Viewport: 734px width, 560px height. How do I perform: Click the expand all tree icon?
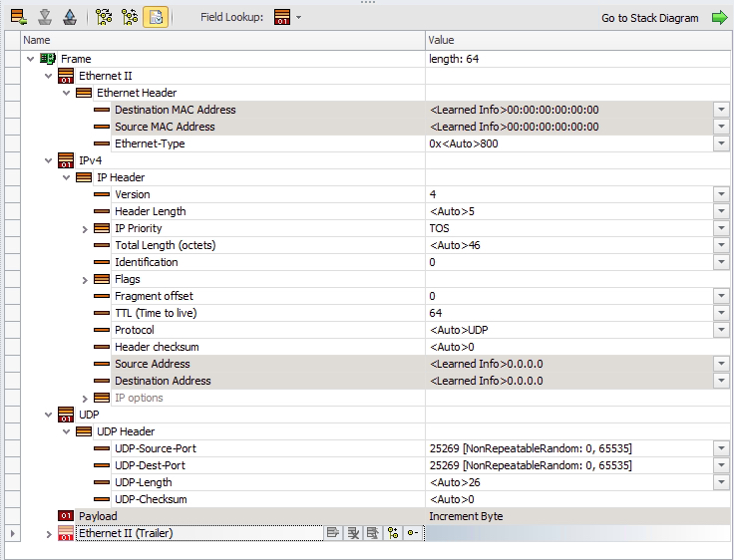click(104, 18)
